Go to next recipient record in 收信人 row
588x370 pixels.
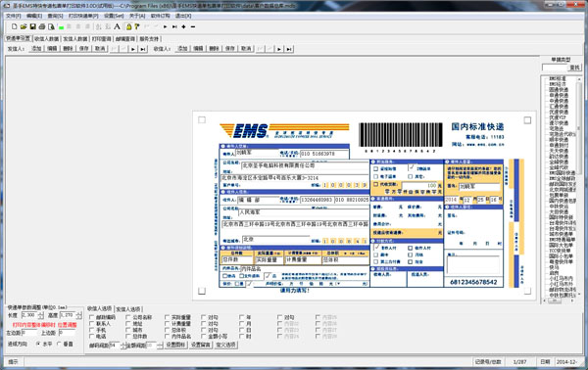point(279,49)
